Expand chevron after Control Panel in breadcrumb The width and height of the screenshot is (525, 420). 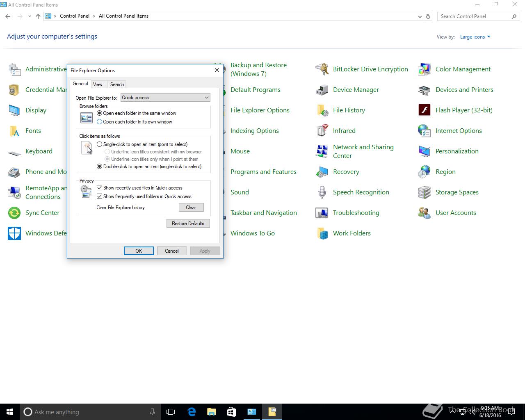pos(94,16)
